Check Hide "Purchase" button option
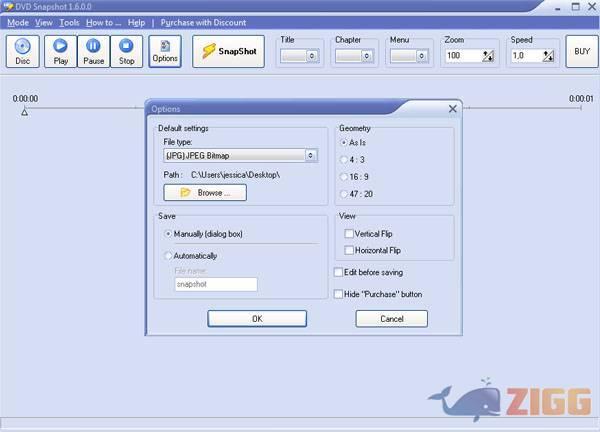The image size is (600, 432). (x=378, y=294)
